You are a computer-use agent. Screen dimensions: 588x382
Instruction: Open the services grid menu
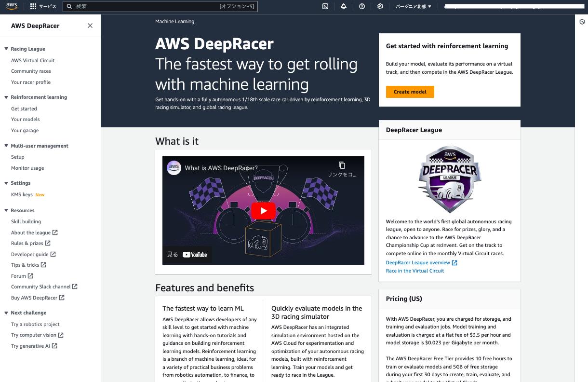pos(33,6)
